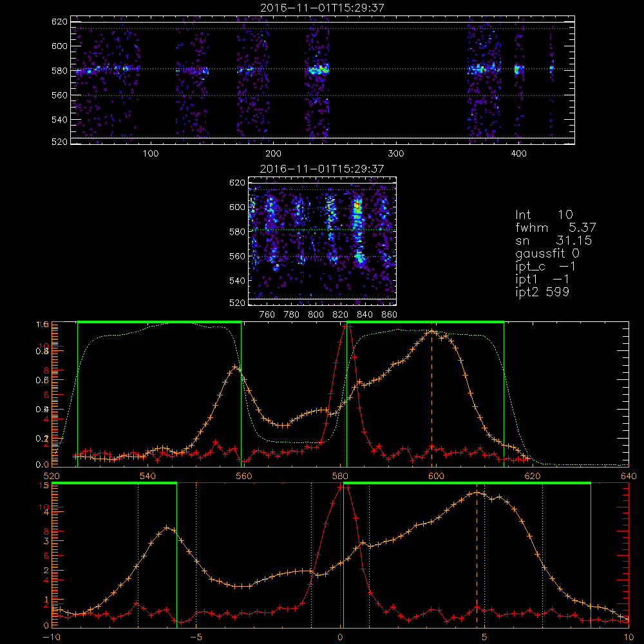Select the 'ipt1 -1' readout line
The height and width of the screenshot is (644, 644).
(x=542, y=279)
